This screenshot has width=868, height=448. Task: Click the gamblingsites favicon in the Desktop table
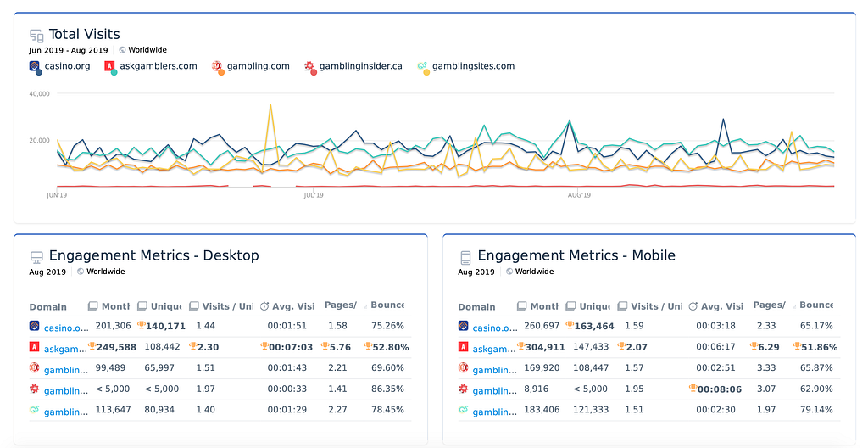[x=34, y=410]
